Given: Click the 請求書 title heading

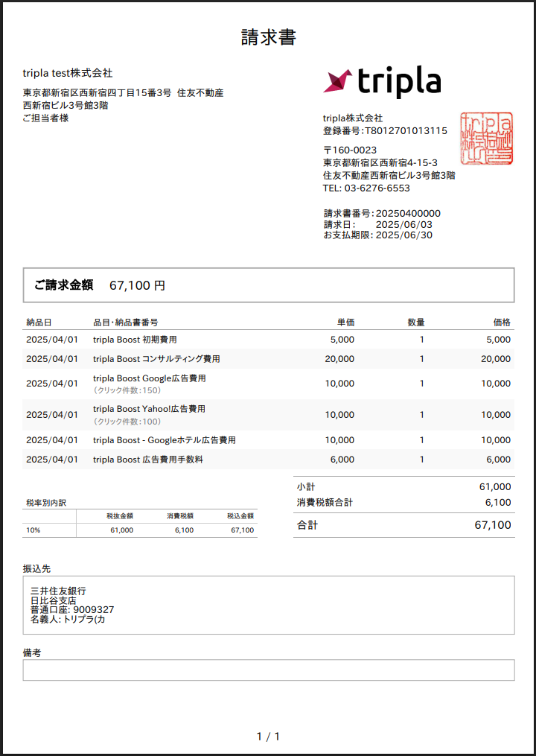Looking at the screenshot, I should point(269,37).
